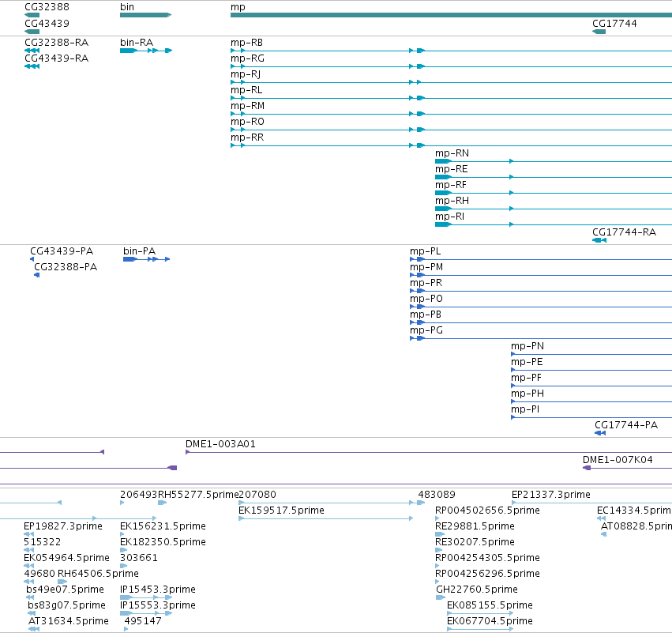Click the 515322 EST label
This screenshot has width=672, height=633.
[43, 542]
